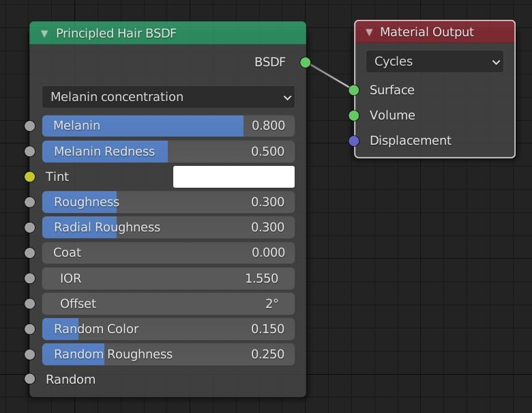Click the Coat input socket
Image resolution: width=532 pixels, height=413 pixels.
pyautogui.click(x=30, y=253)
